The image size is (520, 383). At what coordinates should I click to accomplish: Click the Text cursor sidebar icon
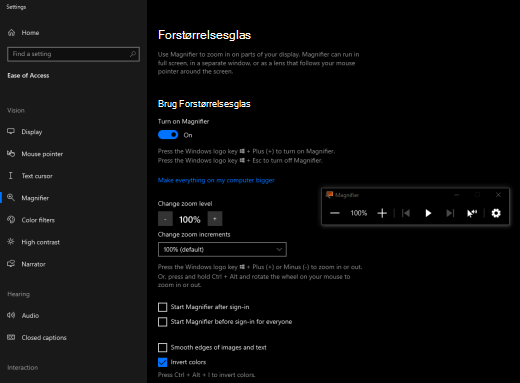click(x=11, y=176)
